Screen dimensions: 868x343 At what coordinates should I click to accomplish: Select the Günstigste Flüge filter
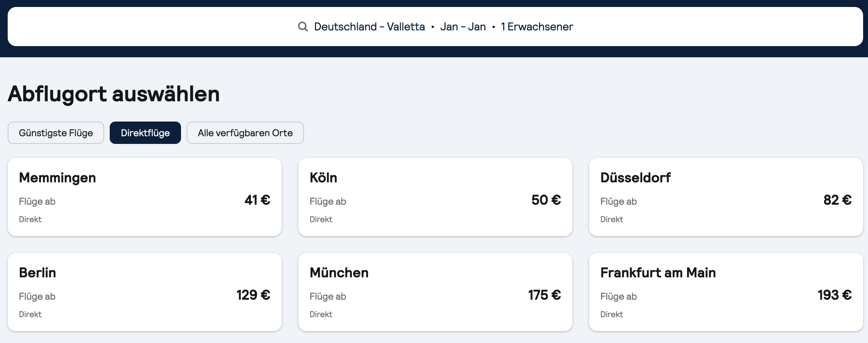tap(56, 133)
